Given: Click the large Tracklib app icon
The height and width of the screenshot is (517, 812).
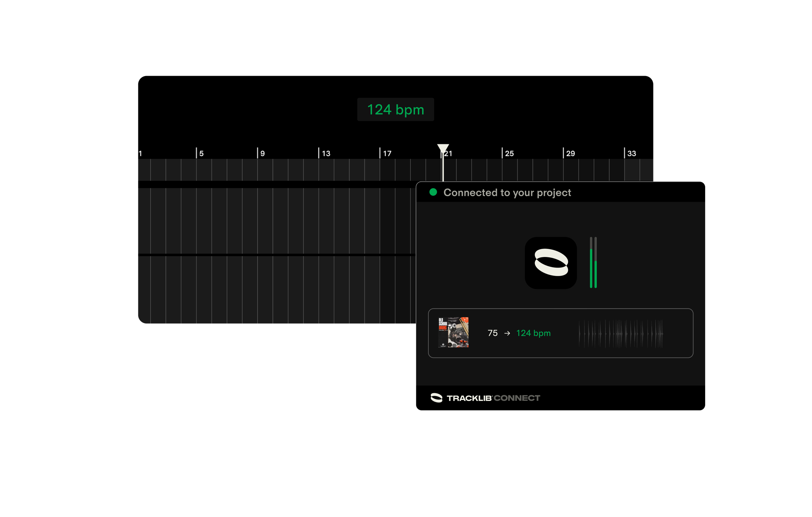Looking at the screenshot, I should tap(550, 262).
